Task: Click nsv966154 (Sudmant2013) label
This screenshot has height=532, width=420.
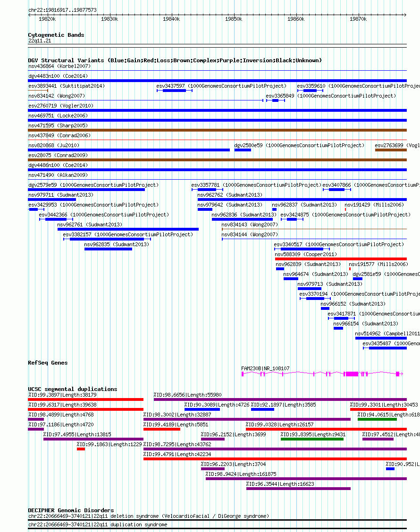Action: tap(366, 324)
